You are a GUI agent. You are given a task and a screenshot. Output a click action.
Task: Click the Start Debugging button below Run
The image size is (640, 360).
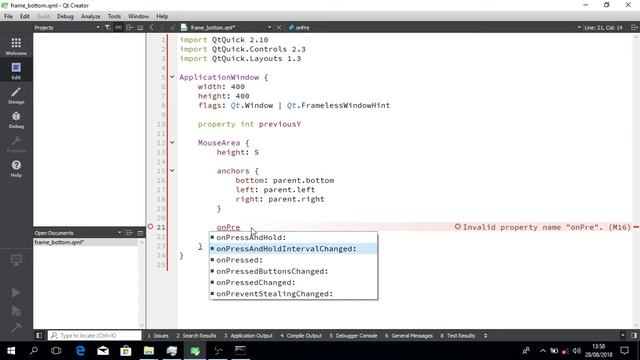tap(16, 311)
